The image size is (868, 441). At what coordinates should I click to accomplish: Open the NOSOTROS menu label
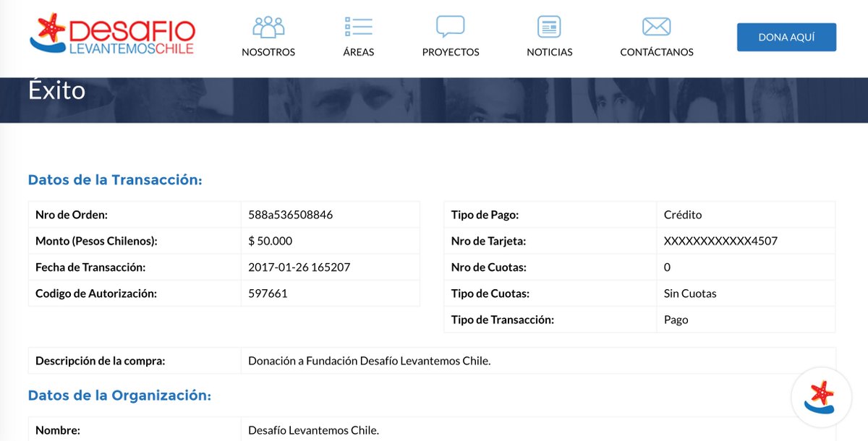click(x=268, y=52)
